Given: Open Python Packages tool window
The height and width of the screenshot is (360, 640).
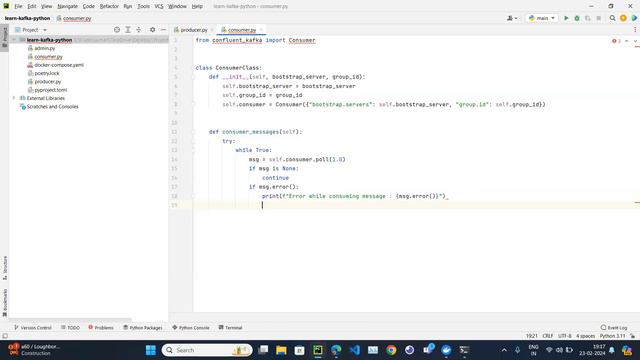Looking at the screenshot, I should click(x=143, y=327).
